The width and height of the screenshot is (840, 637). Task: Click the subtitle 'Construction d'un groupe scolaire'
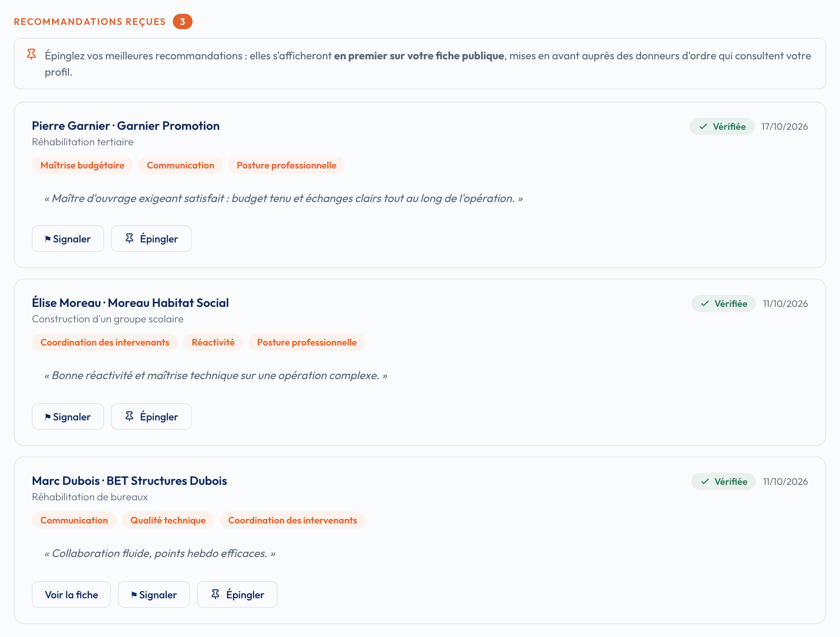tap(108, 319)
